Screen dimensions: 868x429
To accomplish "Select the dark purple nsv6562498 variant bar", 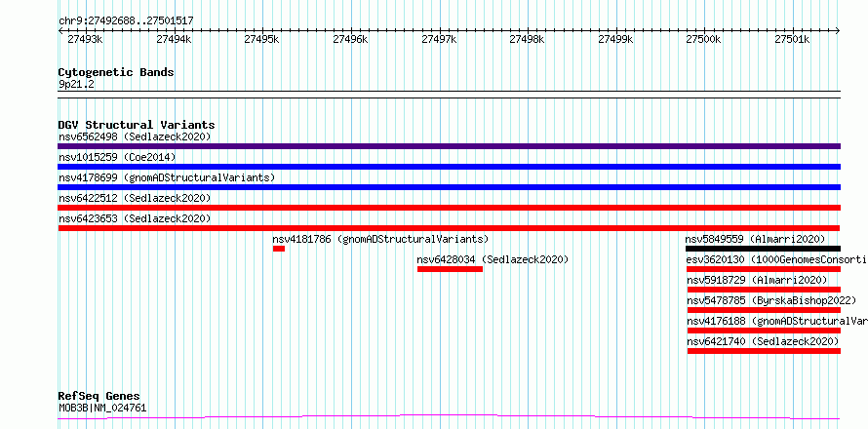I will pos(450,146).
